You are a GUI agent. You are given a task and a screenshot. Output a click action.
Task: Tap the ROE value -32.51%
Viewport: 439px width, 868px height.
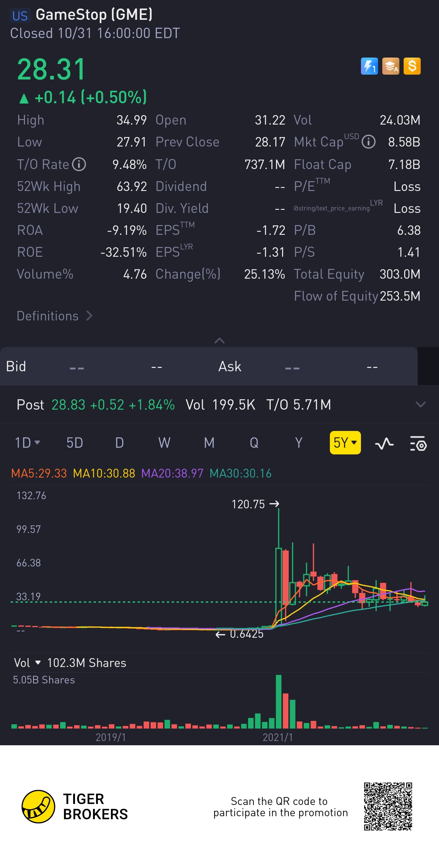[123, 252]
